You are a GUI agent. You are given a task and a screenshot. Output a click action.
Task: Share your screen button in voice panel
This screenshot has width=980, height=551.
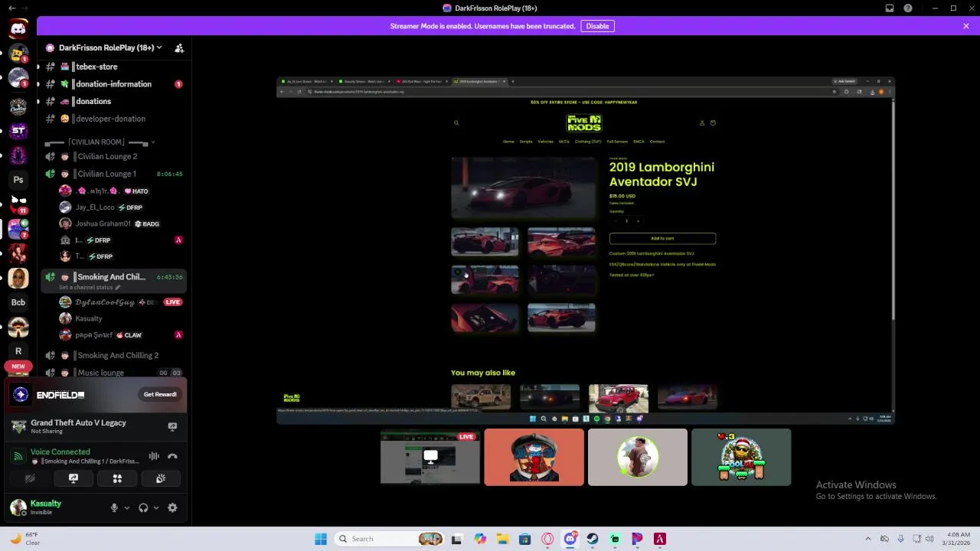click(73, 478)
